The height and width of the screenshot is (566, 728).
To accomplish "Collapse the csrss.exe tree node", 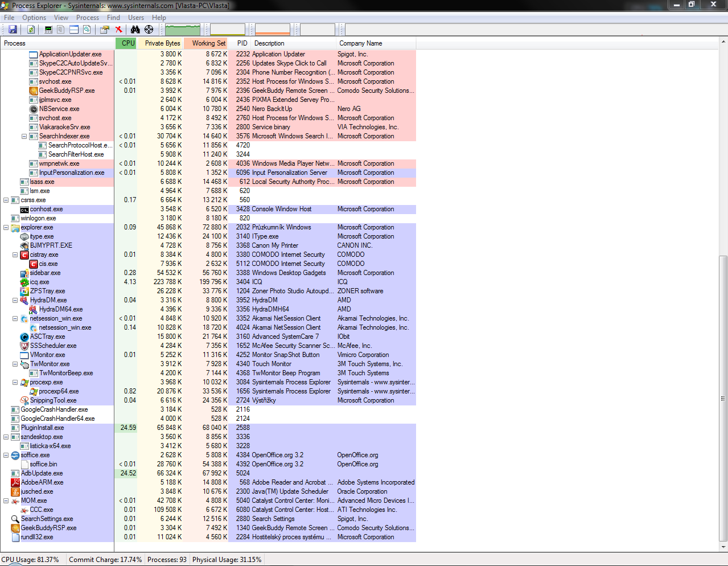I will (x=6, y=200).
